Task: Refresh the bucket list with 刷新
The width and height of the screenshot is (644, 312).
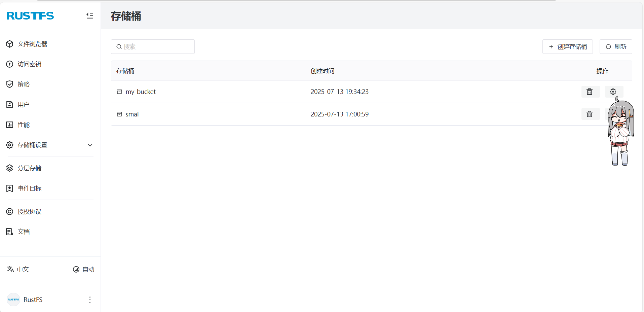Action: pyautogui.click(x=616, y=46)
